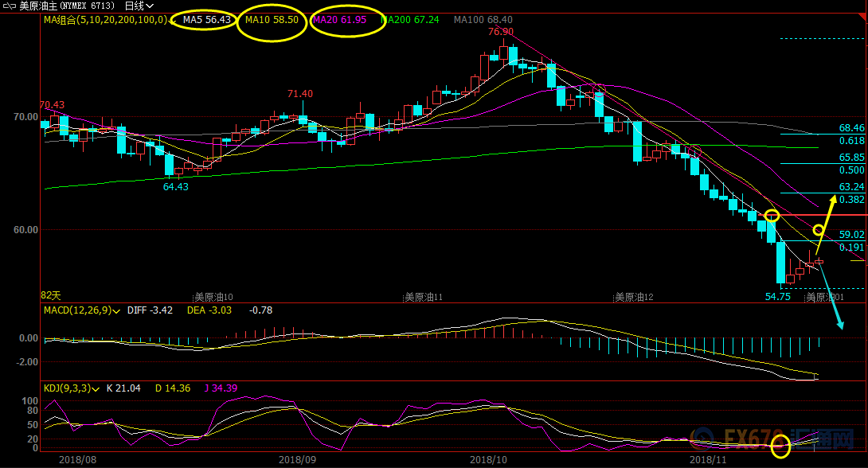The width and height of the screenshot is (868, 468).
Task: Click the 76.90 high price label
Action: [x=501, y=32]
